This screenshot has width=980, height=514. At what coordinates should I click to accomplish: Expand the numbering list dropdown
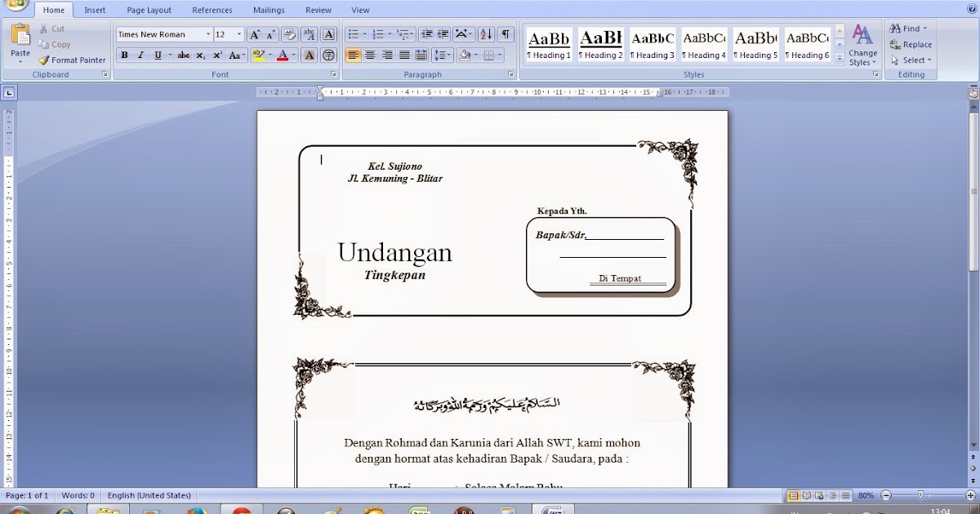click(390, 34)
